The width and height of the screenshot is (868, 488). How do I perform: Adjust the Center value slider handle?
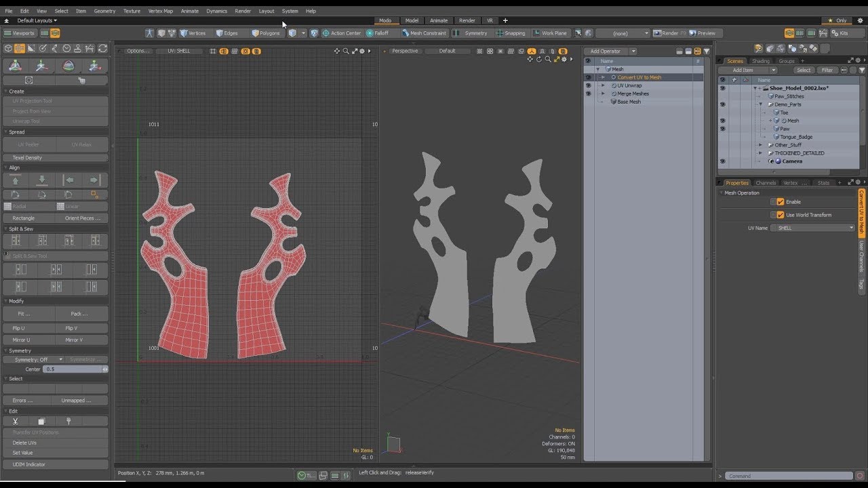(x=105, y=369)
